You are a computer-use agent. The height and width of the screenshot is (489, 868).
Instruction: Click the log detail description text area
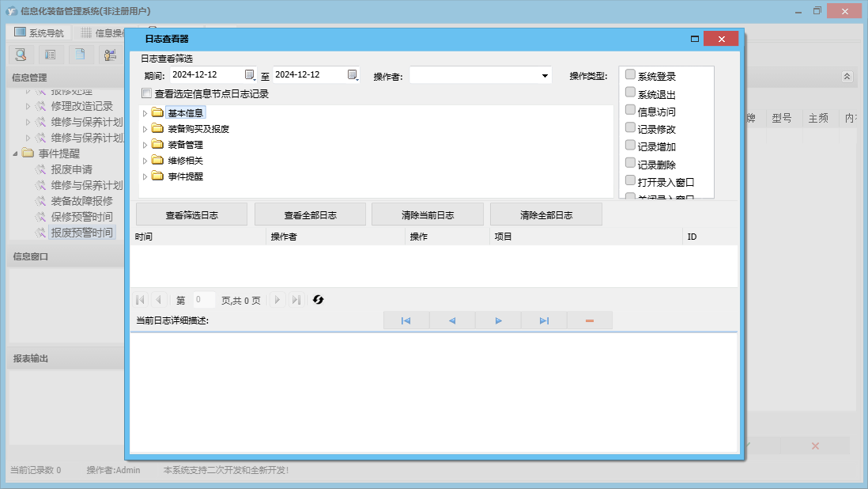click(x=433, y=392)
